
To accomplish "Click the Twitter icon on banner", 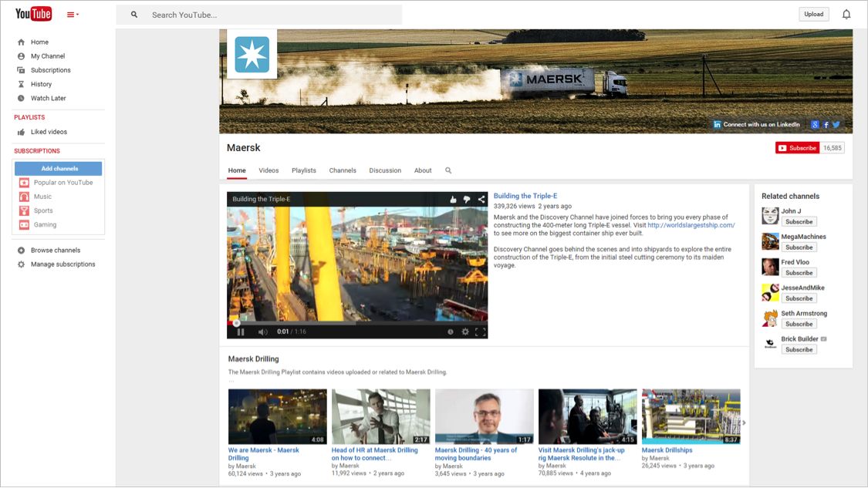I will 836,124.
